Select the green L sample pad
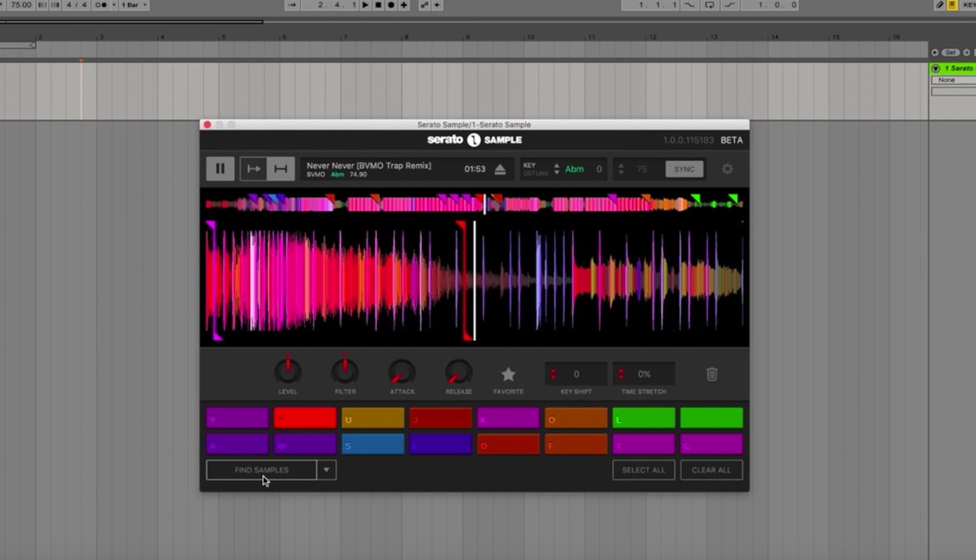 coord(644,417)
